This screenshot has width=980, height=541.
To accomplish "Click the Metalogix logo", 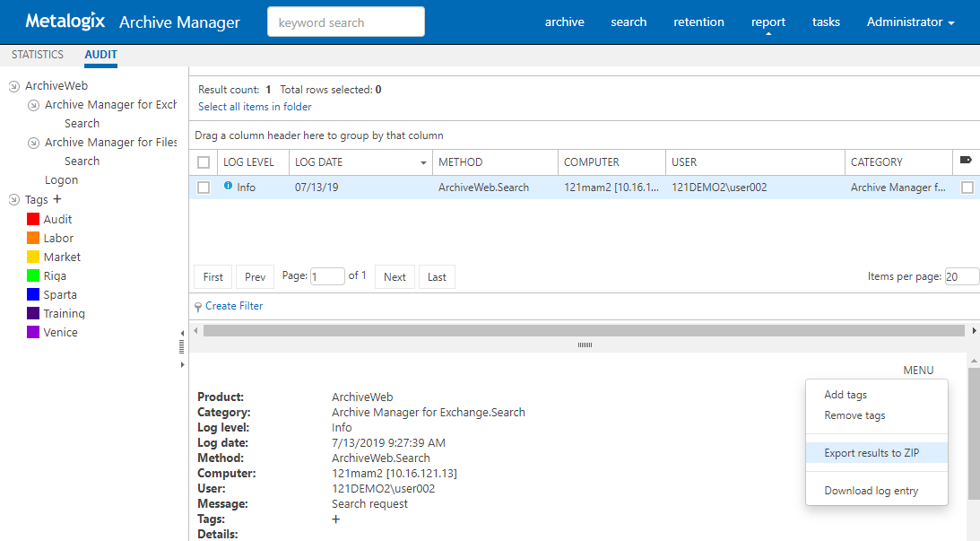I will [66, 22].
